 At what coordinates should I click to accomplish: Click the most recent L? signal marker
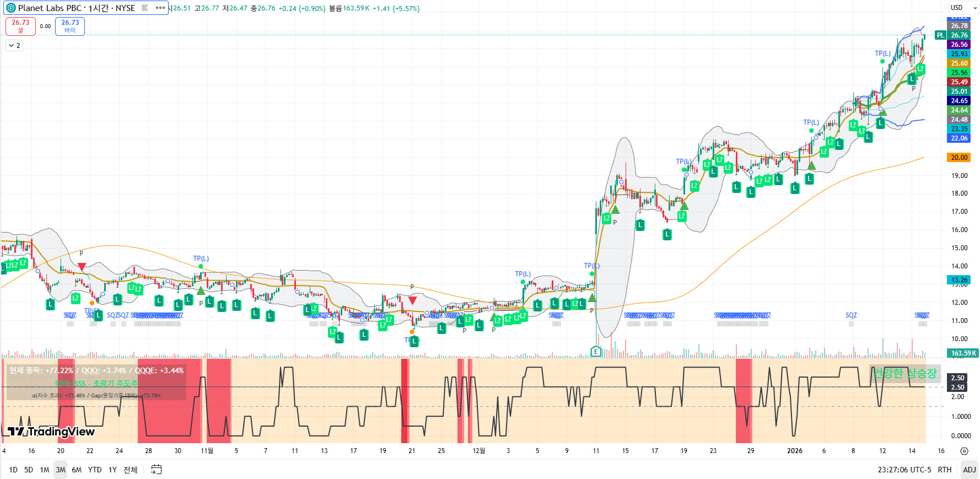click(920, 69)
